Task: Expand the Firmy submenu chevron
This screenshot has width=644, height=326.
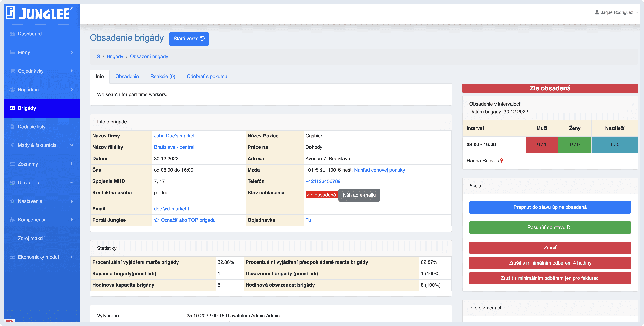Action: (x=72, y=52)
